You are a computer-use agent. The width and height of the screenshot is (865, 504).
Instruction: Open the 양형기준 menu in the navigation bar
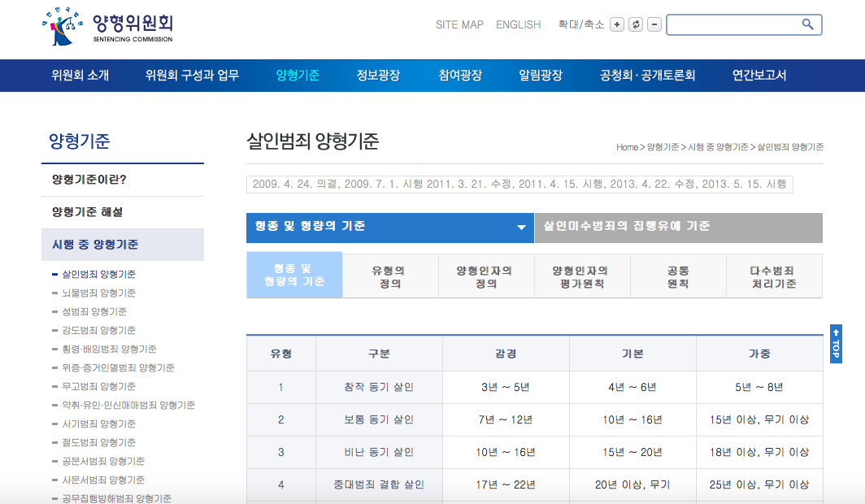tap(296, 75)
